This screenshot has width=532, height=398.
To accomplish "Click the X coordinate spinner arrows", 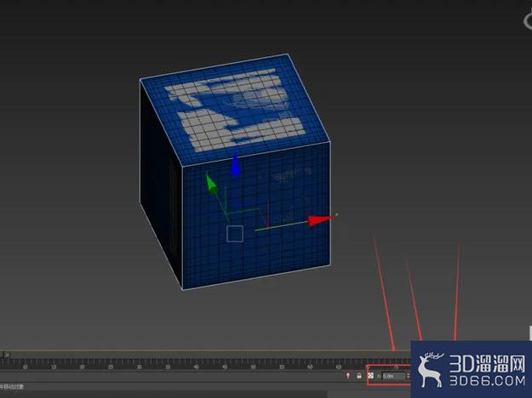I will 409,376.
